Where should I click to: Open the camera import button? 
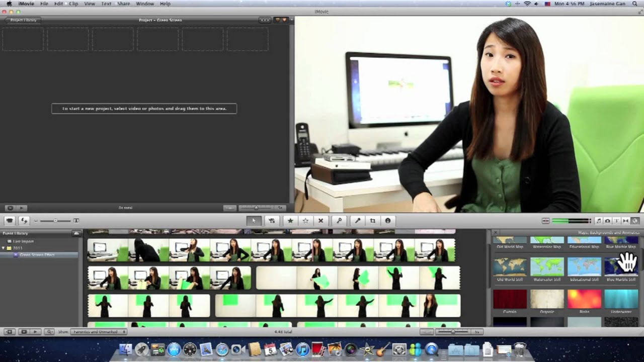(x=10, y=221)
